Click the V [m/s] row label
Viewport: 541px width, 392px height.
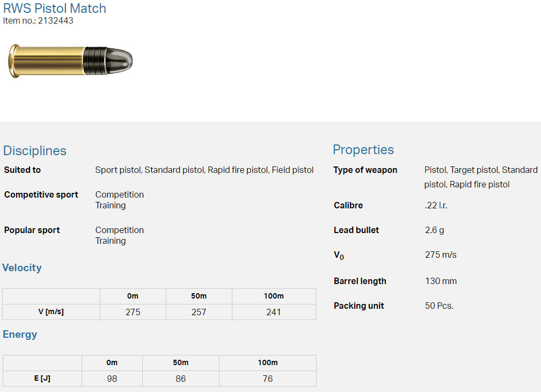pyautogui.click(x=51, y=312)
